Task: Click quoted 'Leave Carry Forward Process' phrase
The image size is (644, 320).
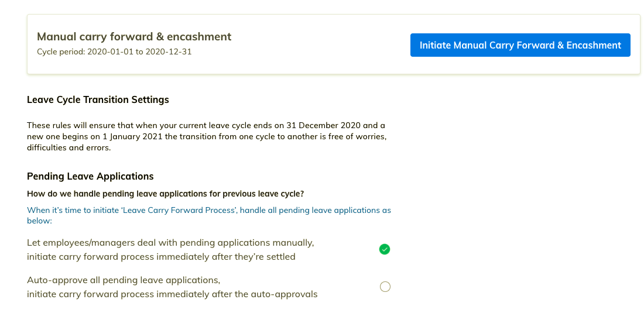Action: click(x=179, y=211)
